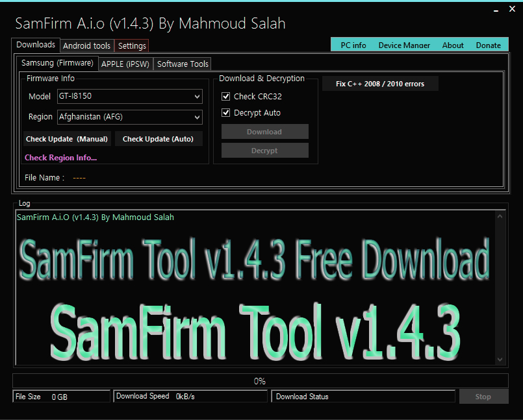Click the Decrypt button
This screenshot has height=420, width=523.
[264, 151]
